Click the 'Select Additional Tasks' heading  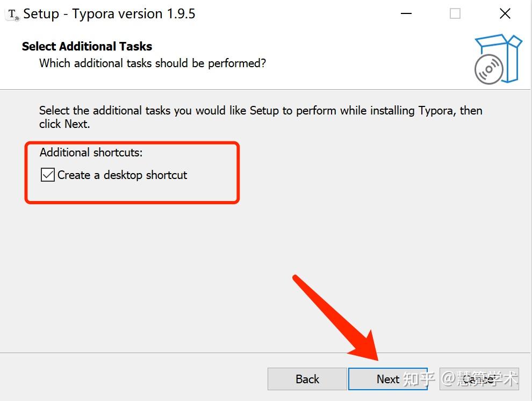pos(87,46)
